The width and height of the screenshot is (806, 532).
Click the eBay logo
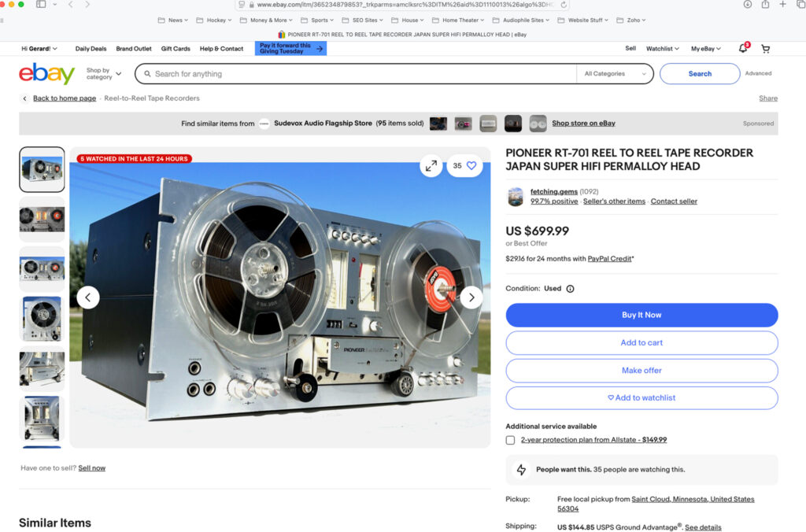pos(46,73)
